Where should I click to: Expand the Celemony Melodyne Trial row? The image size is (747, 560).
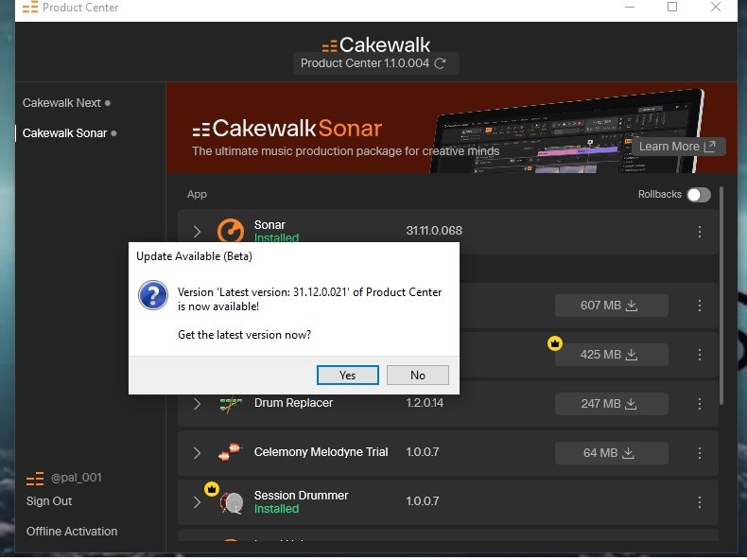(197, 453)
